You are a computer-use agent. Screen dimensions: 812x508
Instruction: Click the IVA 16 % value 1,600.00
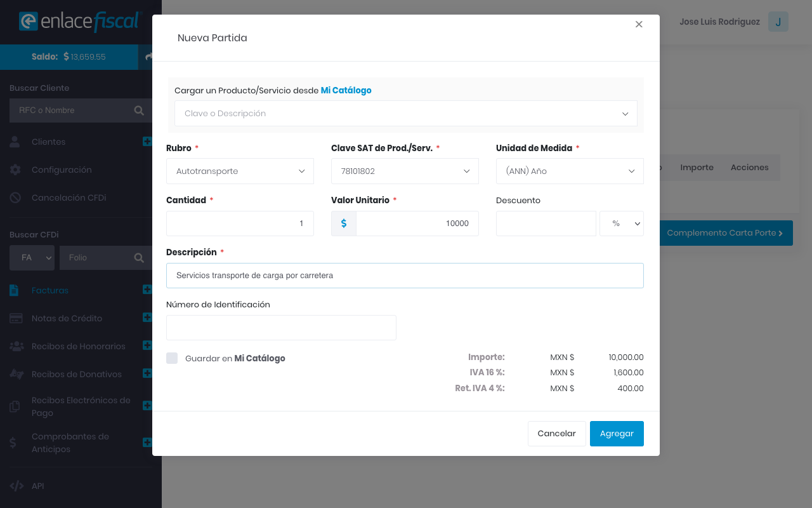[629, 373]
